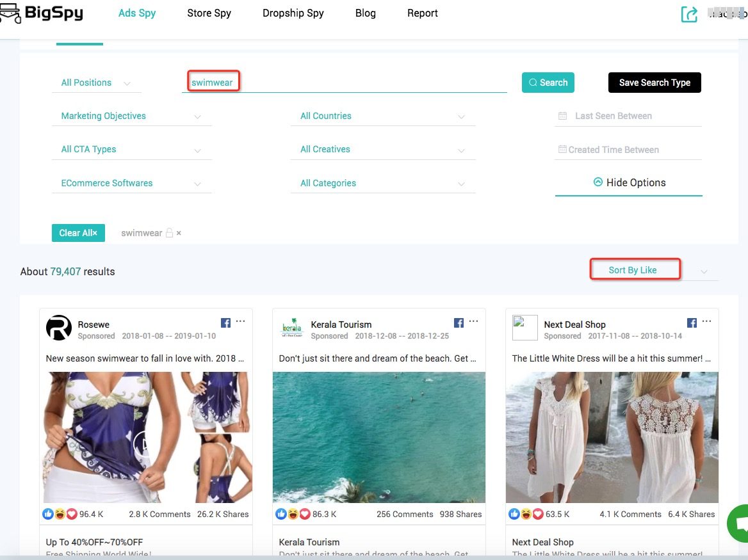Screen dimensions: 748x560
Task: Open Kerala Tourism beach ad image
Action: point(378,437)
